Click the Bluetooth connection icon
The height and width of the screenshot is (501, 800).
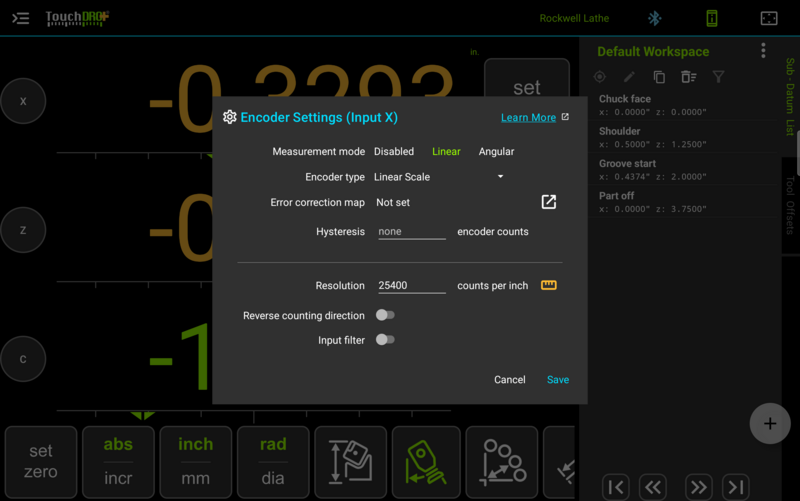[x=655, y=18]
